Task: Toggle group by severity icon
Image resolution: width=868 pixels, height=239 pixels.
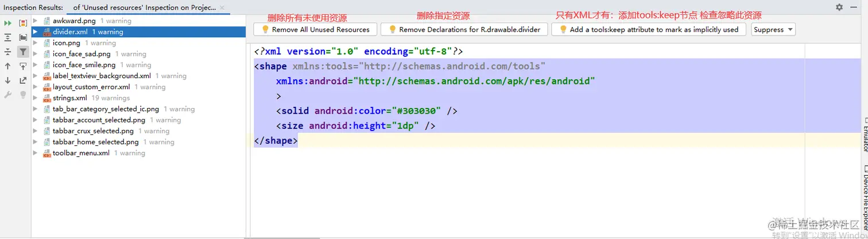Action: pyautogui.click(x=23, y=23)
